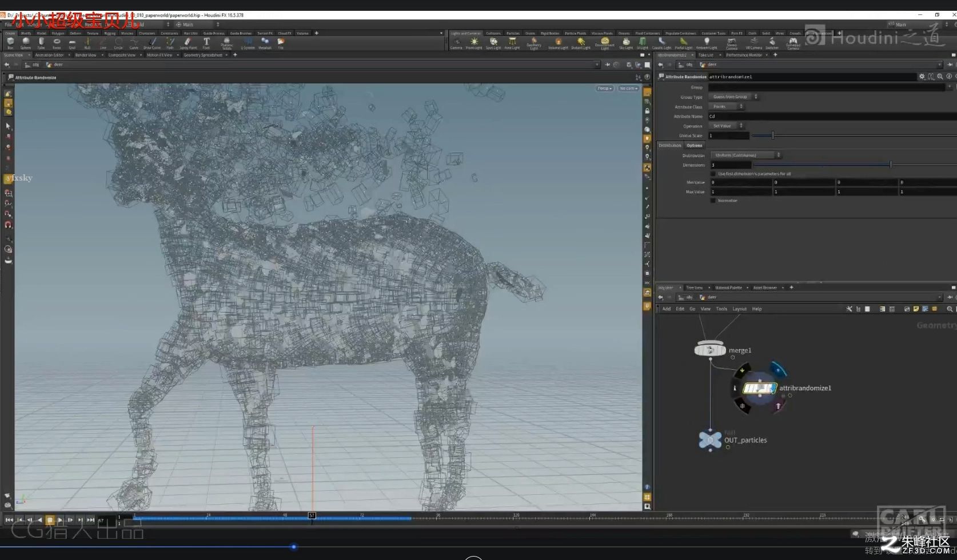Toggle template flag on attribrandomize1 node ring

click(x=778, y=406)
